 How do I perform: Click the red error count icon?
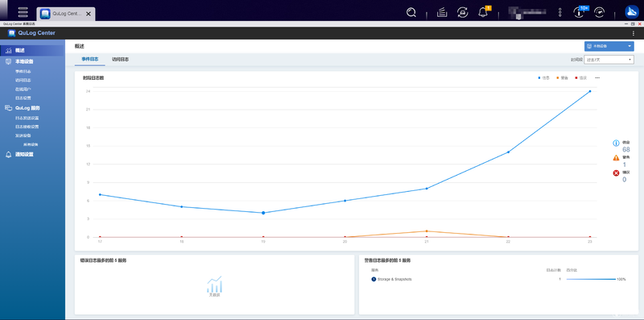(x=616, y=173)
